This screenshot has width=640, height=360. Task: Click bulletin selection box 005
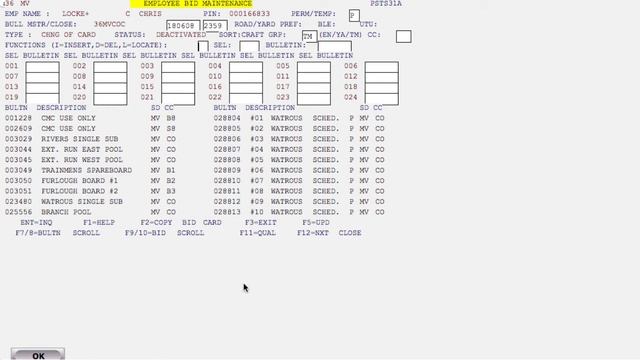click(x=314, y=67)
